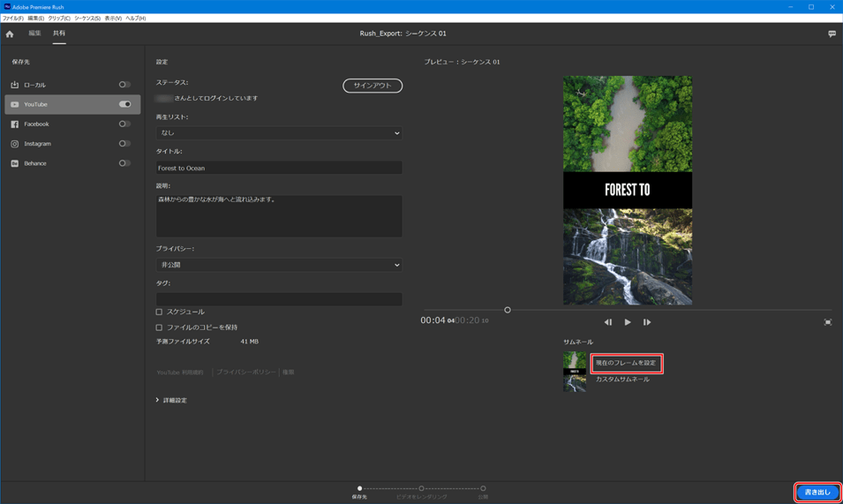The width and height of the screenshot is (843, 504).
Task: Click the Instagram icon in destinations
Action: coord(14,144)
